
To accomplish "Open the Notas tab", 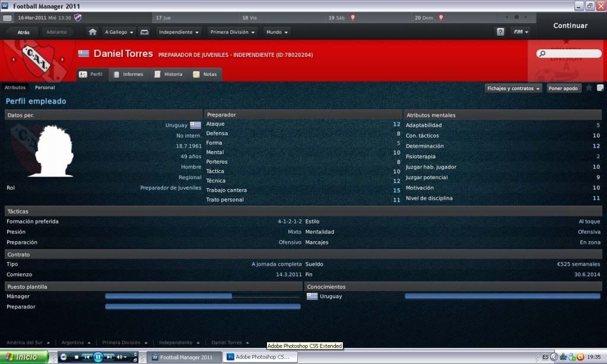I will [205, 74].
